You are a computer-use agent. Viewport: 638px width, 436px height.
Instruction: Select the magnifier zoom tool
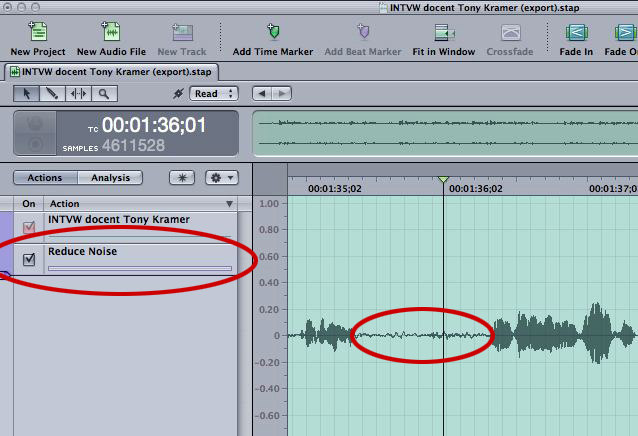coord(103,94)
